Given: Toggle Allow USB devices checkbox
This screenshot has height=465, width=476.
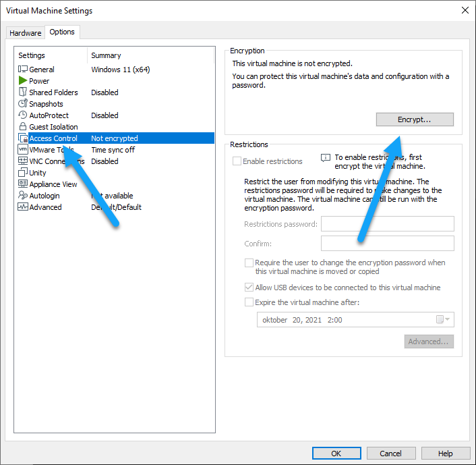Looking at the screenshot, I should point(249,288).
